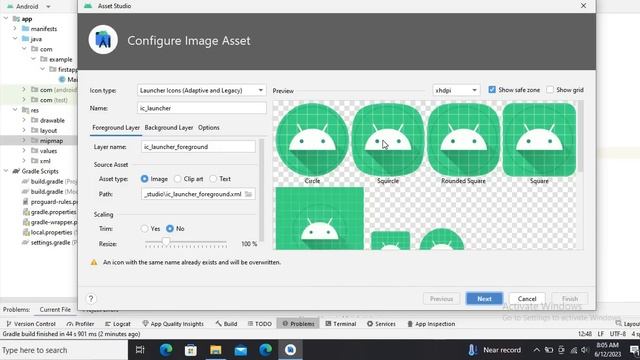Open App Quality Insights tool window
640x360 pixels.
[173, 324]
